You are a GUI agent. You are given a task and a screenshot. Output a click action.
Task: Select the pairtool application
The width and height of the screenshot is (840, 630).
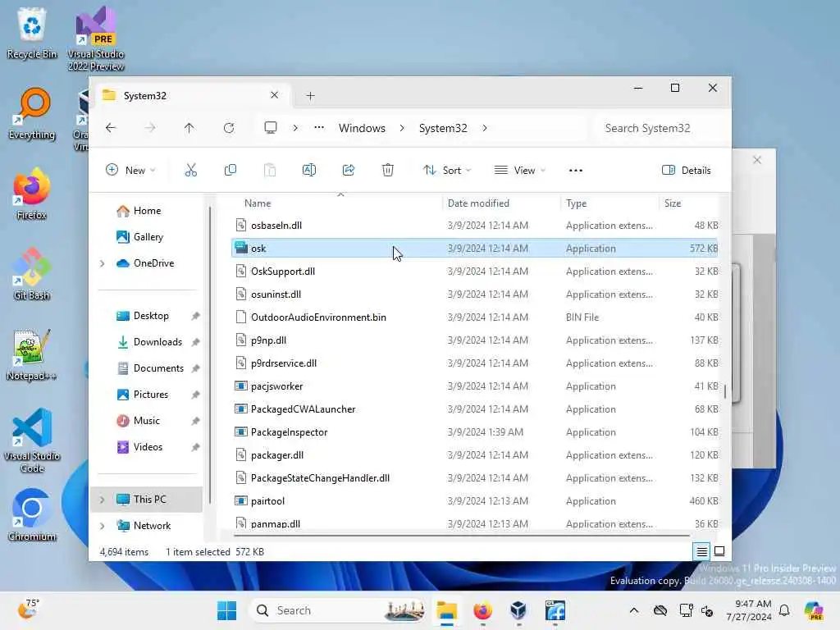[x=475, y=501]
